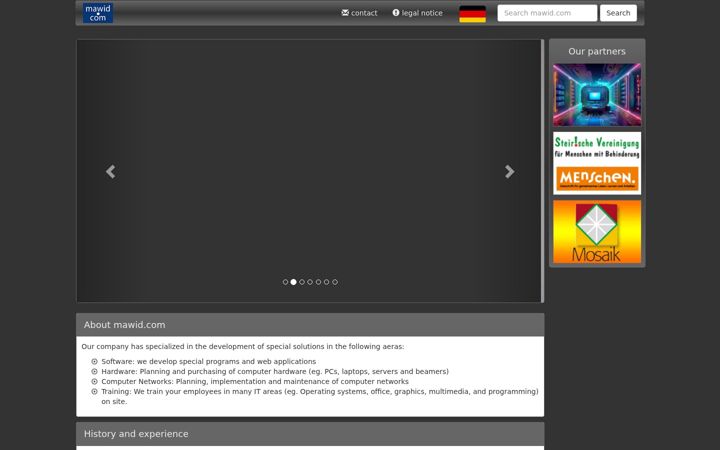Click the bullet icon beside Software item
Image resolution: width=720 pixels, height=450 pixels.
94,361
